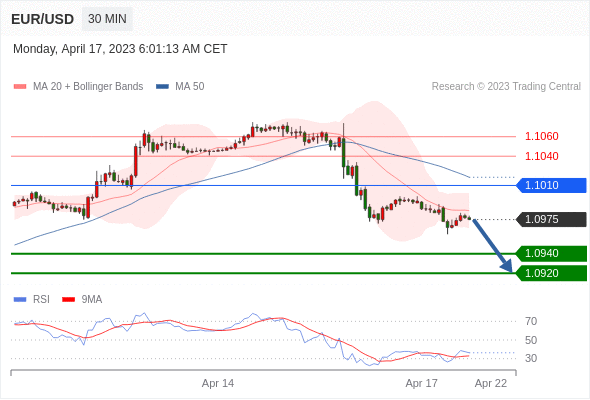Click the blue 1.1010 pivot price tag
The height and width of the screenshot is (400, 590).
tap(552, 185)
